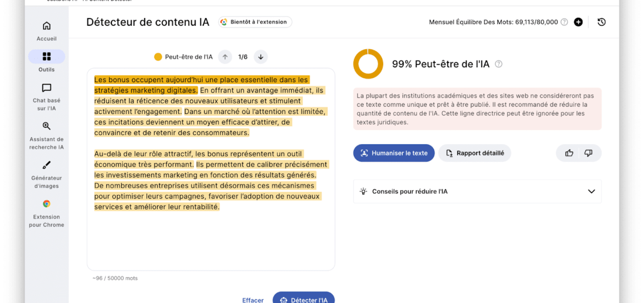Click the 99% donut progress chart
Viewport: 644px width, 303px height.
pyautogui.click(x=368, y=64)
